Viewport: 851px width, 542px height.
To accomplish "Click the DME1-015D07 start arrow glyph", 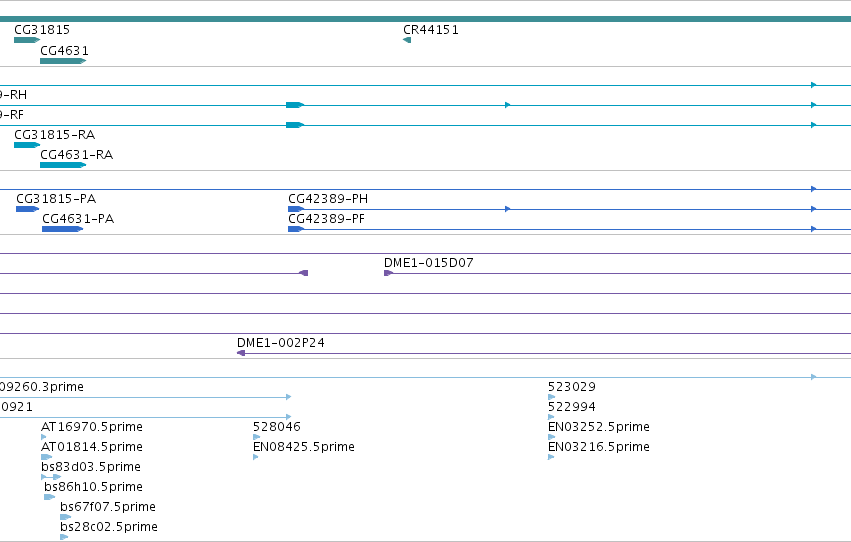I will tap(388, 273).
